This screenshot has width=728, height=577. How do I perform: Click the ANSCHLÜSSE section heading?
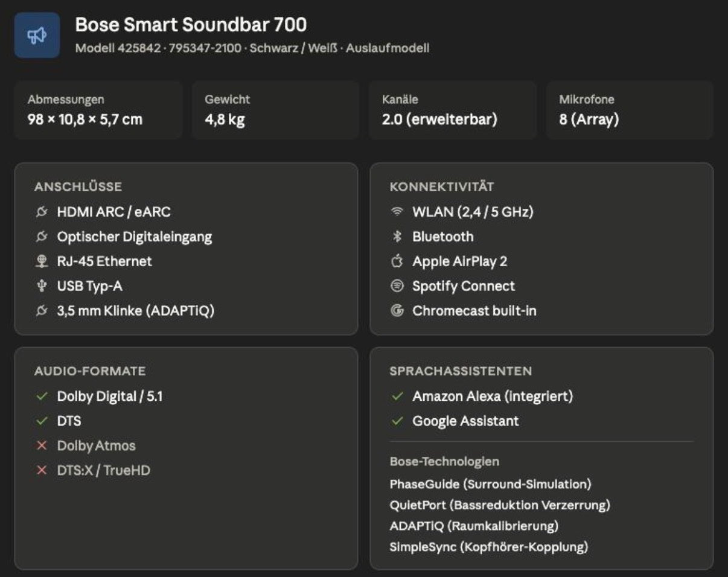pos(78,187)
